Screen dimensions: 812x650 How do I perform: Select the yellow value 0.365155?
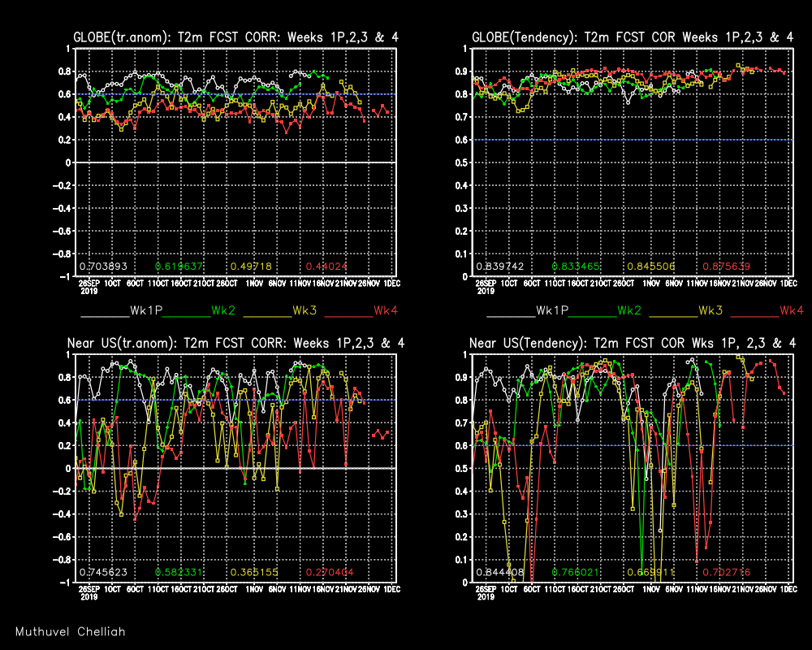click(254, 572)
